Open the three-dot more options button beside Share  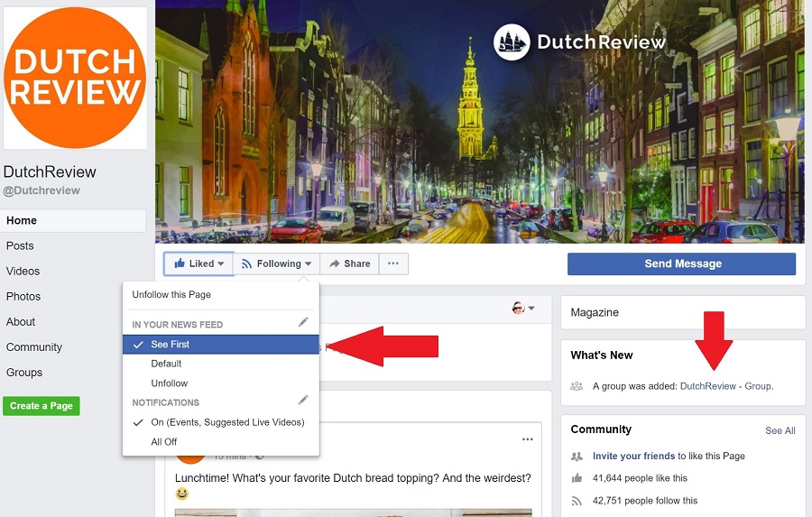(x=393, y=263)
